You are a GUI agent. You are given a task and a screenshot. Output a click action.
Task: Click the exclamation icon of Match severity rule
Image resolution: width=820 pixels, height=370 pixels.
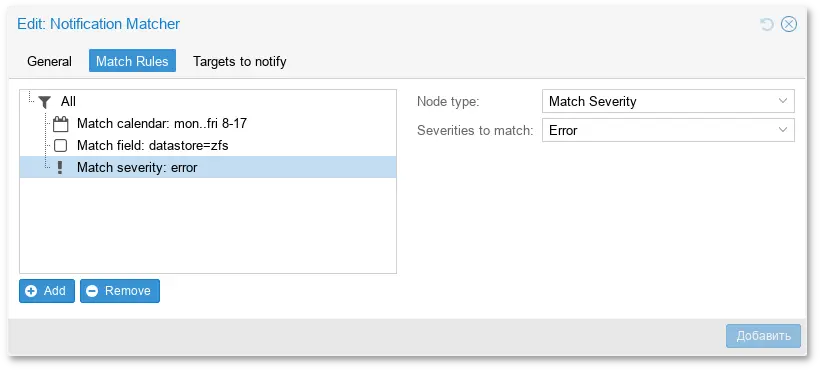(60, 167)
